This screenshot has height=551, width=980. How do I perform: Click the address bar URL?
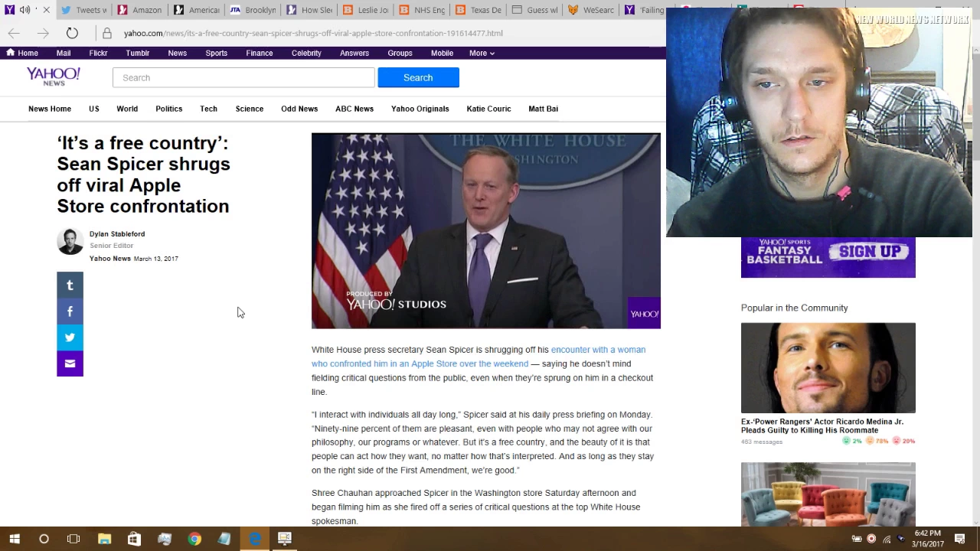coord(313,33)
